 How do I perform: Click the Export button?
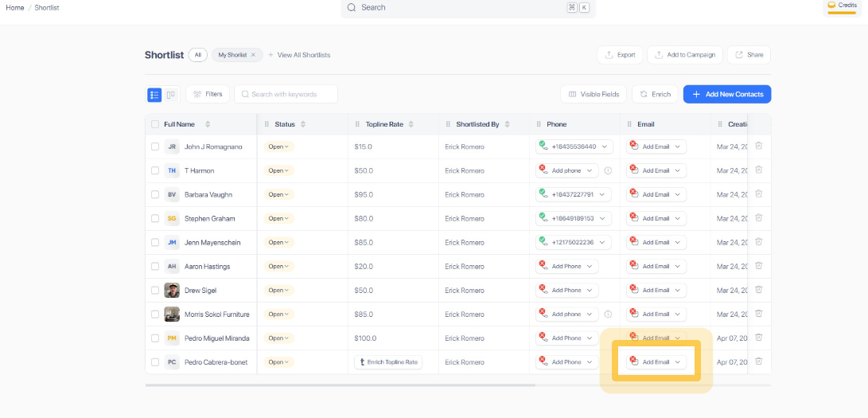620,55
